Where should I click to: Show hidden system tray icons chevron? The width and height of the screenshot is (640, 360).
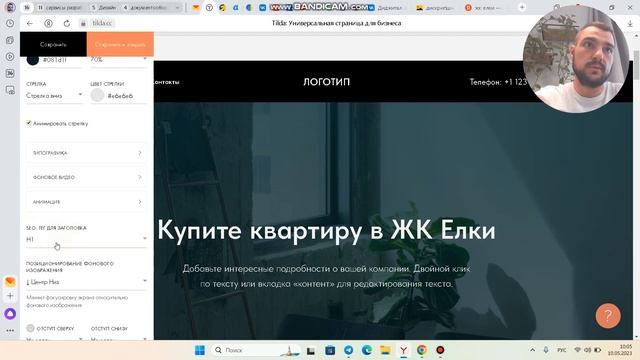532,350
